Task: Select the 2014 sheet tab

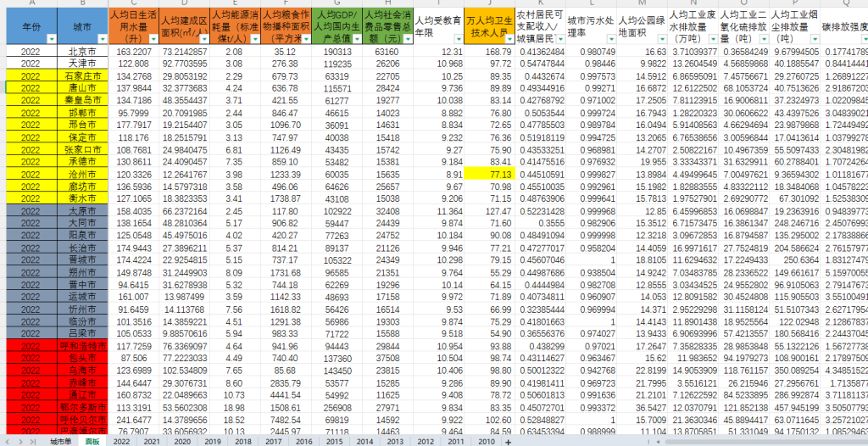Action: (364, 442)
